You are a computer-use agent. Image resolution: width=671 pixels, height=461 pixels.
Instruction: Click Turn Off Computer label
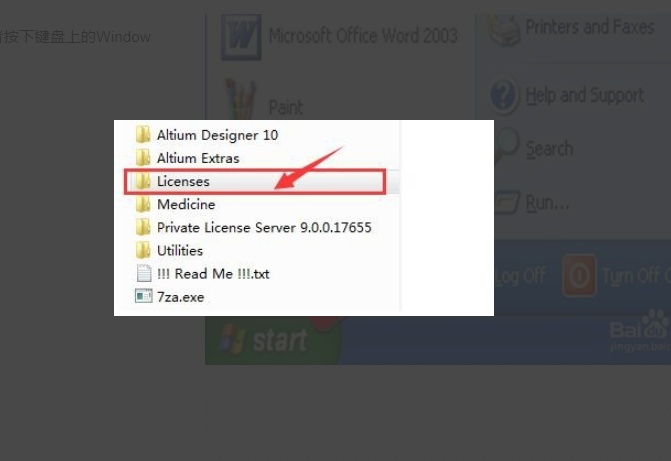point(636,275)
